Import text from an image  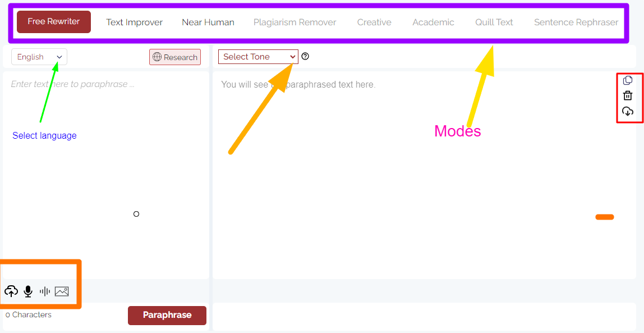click(x=61, y=291)
